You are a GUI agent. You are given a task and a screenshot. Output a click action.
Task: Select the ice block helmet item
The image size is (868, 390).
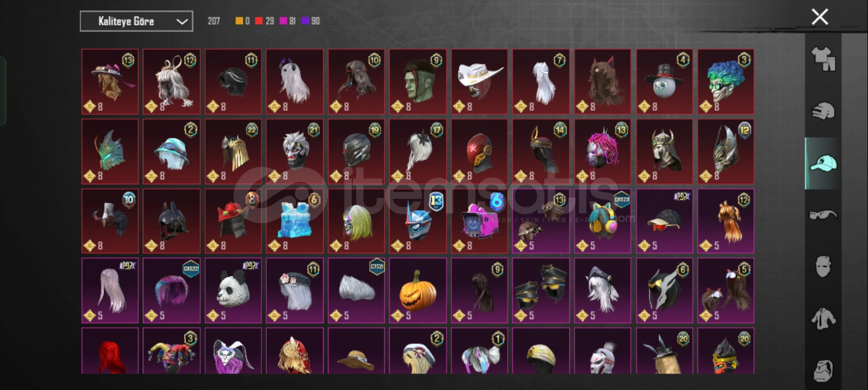[295, 221]
